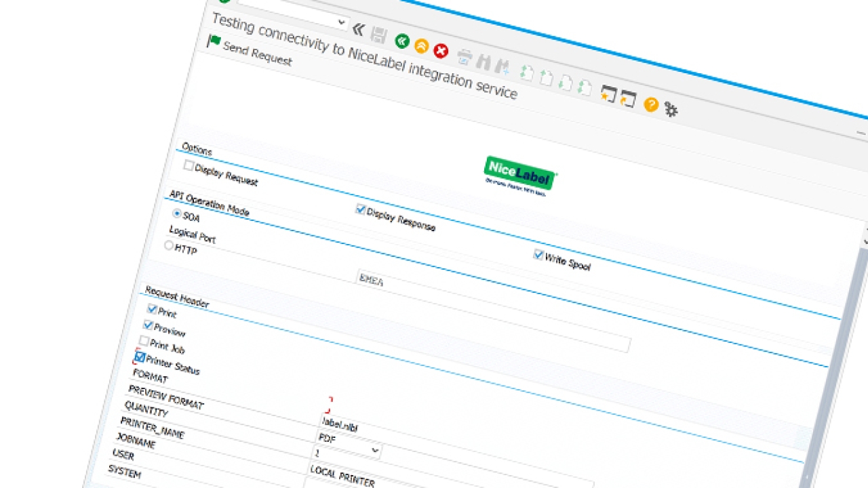The image size is (868, 488).
Task: Click the green flag Send Request icon
Action: coord(214,41)
